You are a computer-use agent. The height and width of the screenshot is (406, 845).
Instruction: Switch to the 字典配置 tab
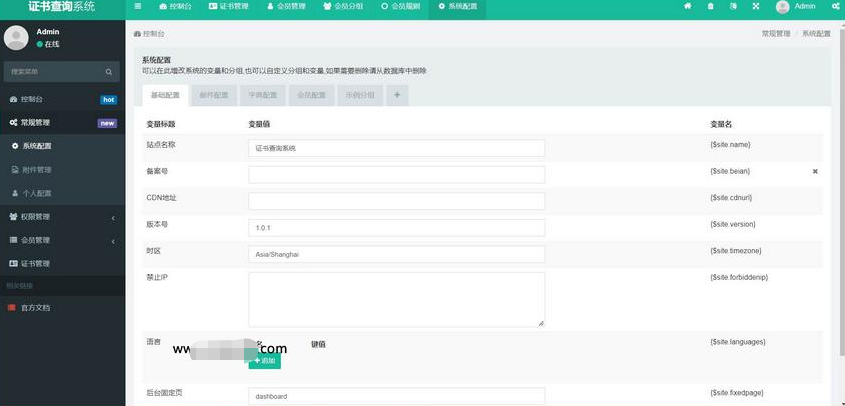(x=263, y=95)
